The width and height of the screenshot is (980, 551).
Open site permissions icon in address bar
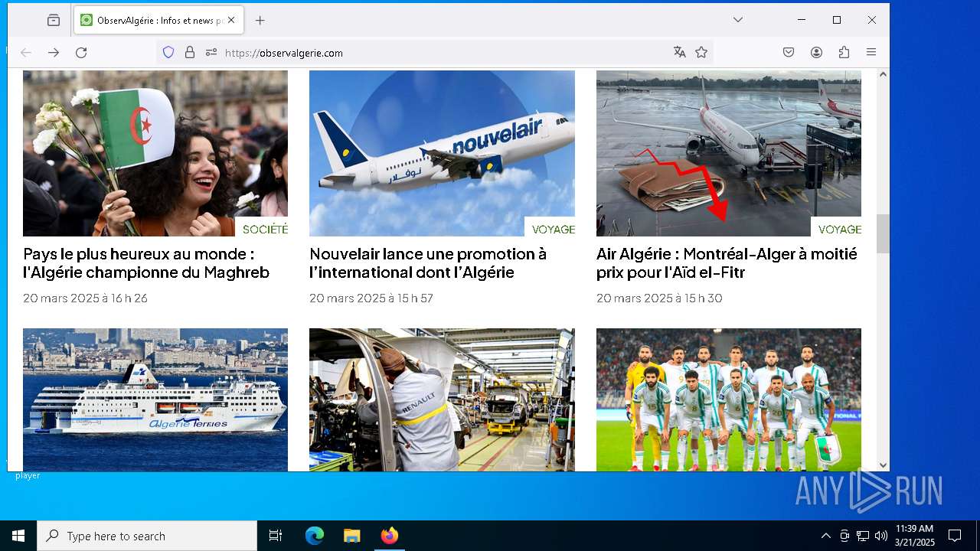pos(211,53)
